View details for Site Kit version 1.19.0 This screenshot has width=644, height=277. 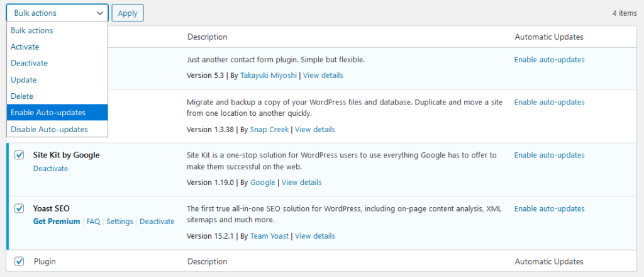tap(301, 183)
